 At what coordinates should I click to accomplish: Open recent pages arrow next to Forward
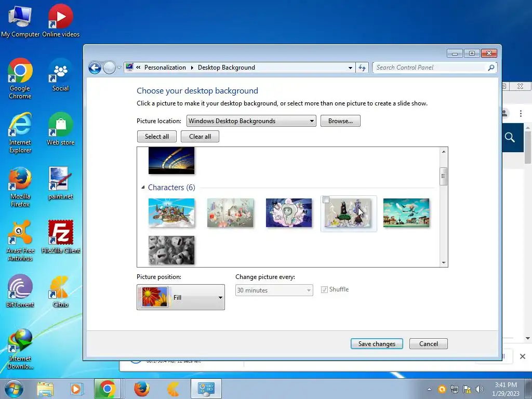119,68
